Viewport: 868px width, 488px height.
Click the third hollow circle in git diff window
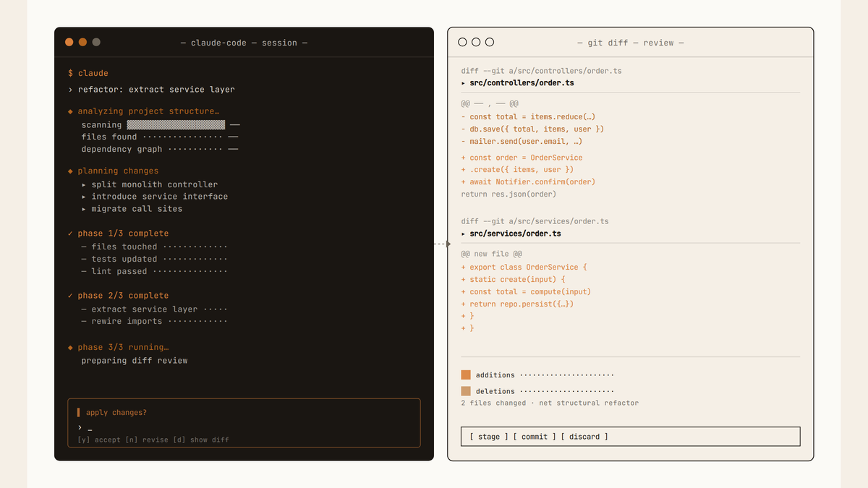tap(490, 42)
